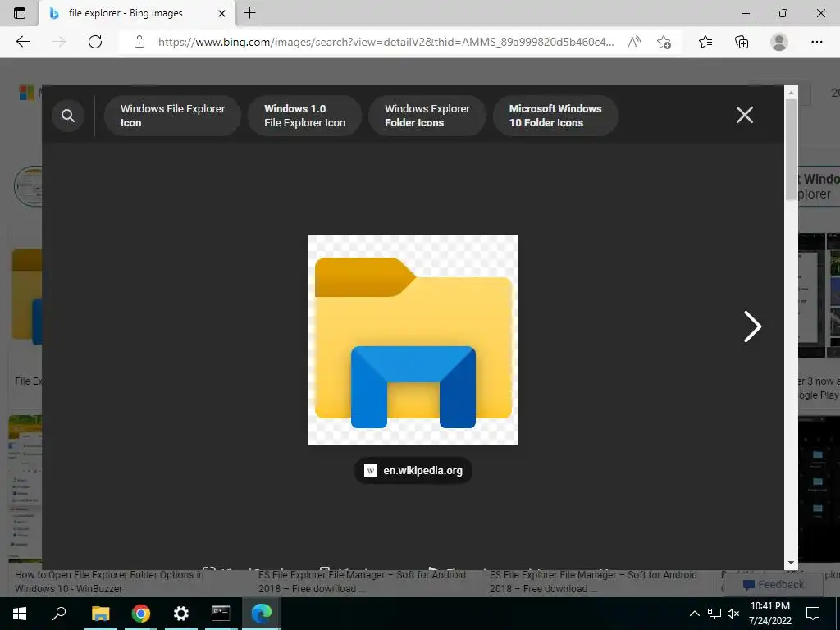
Task: Open Command Prompt from taskbar
Action: click(221, 614)
